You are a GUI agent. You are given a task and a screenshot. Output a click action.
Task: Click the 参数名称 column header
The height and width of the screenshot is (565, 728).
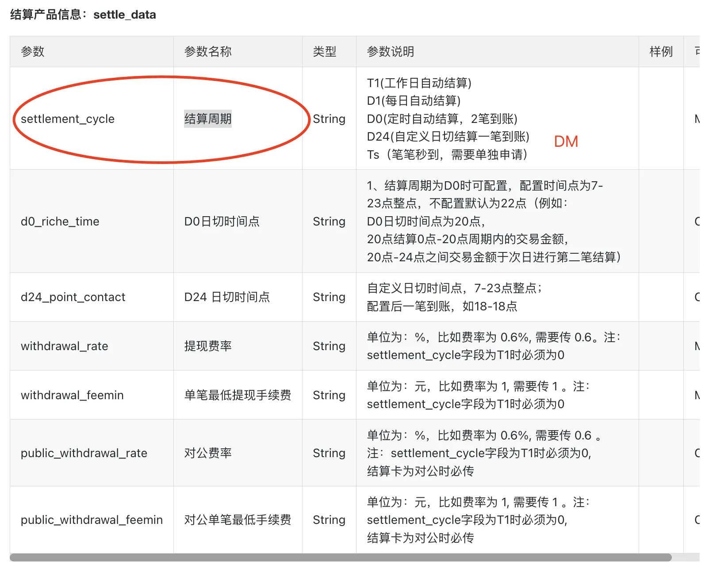click(x=208, y=52)
